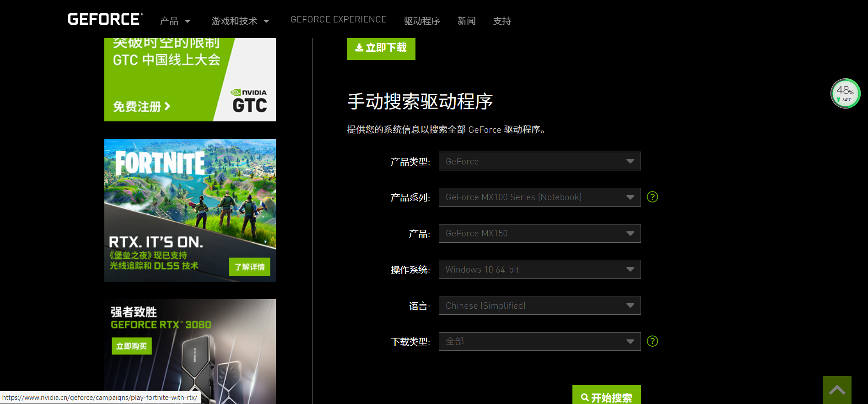Open the Fortnite RTX banner image
868x404 pixels.
pyautogui.click(x=190, y=210)
